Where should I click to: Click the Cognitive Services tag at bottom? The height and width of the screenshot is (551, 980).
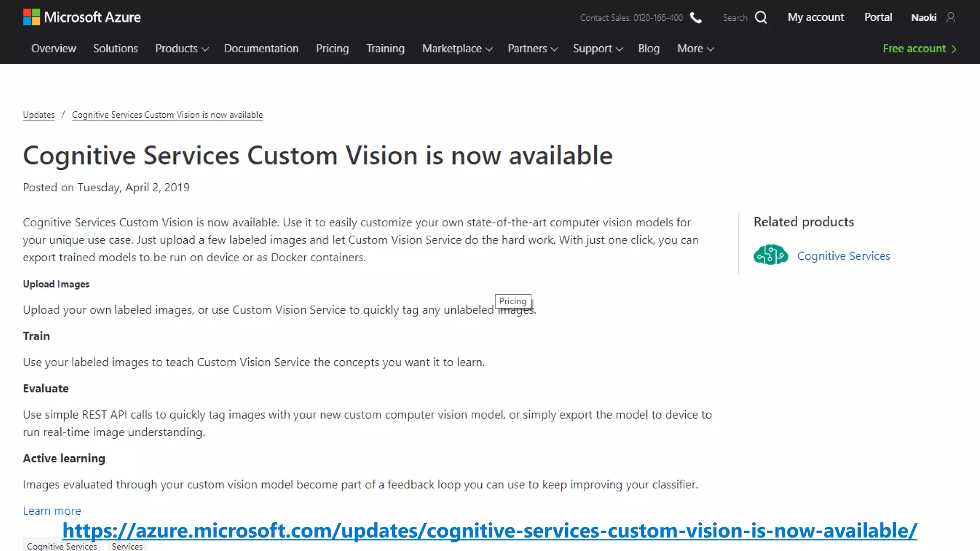coord(62,546)
